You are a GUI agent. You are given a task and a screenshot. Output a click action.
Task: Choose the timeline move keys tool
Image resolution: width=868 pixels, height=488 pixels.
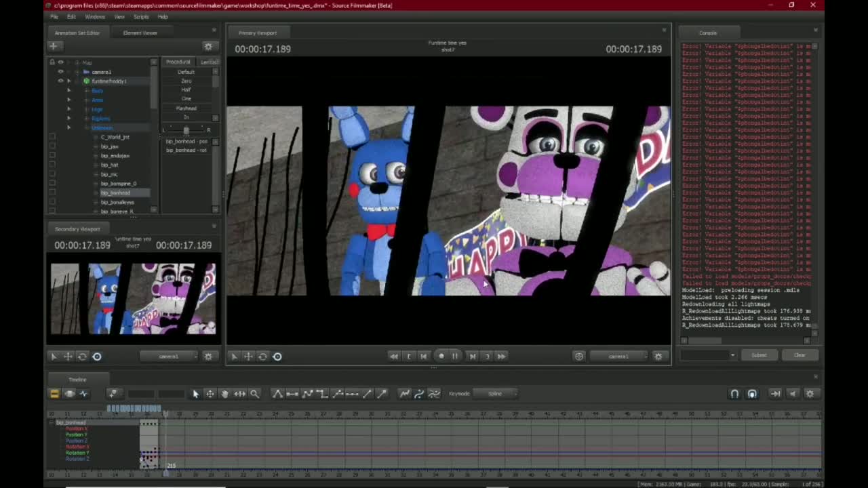210,394
